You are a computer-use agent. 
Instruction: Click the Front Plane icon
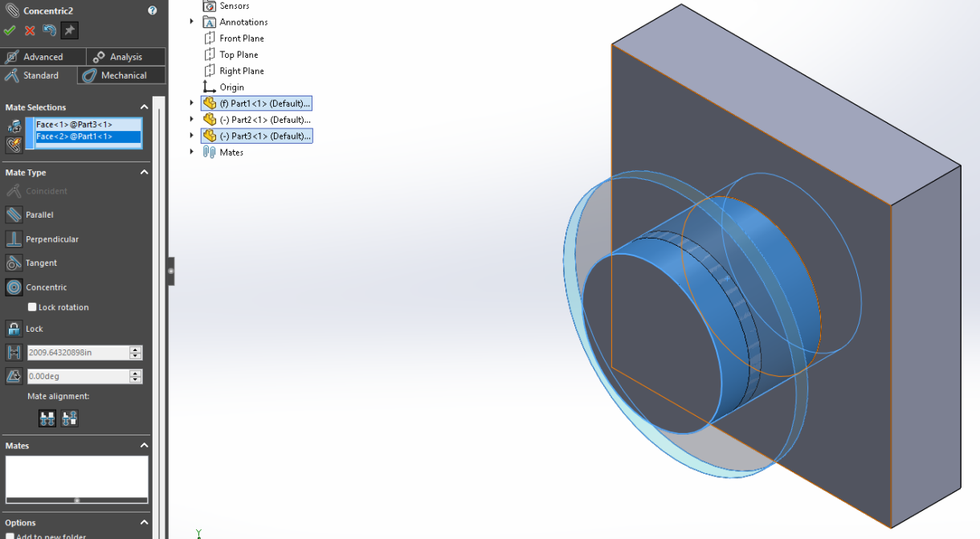210,39
